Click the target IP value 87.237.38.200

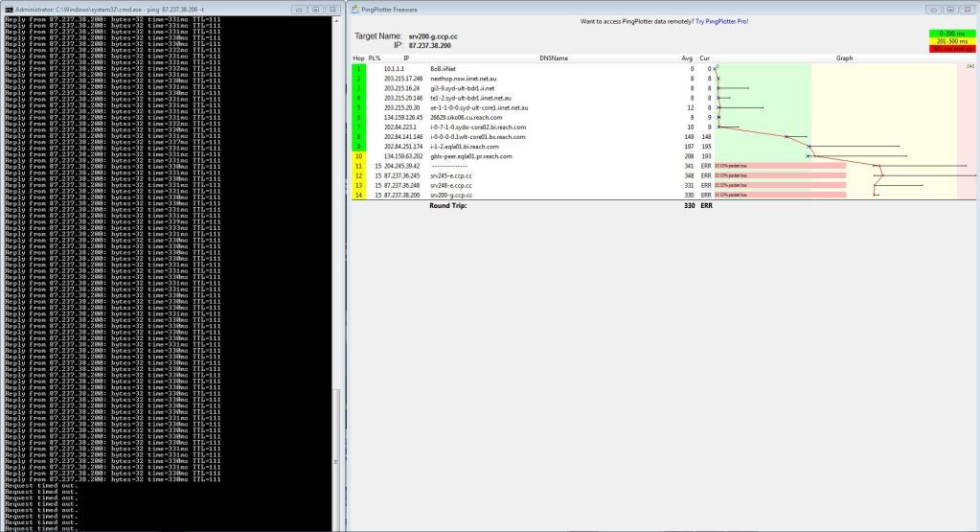pyautogui.click(x=430, y=46)
